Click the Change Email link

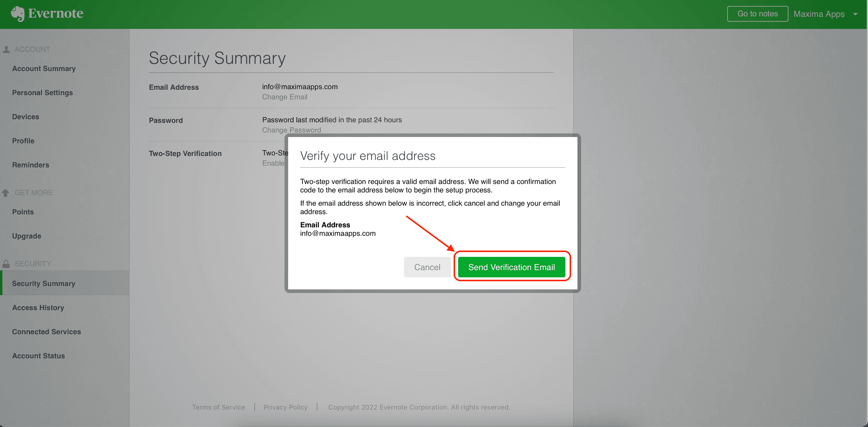click(x=285, y=97)
